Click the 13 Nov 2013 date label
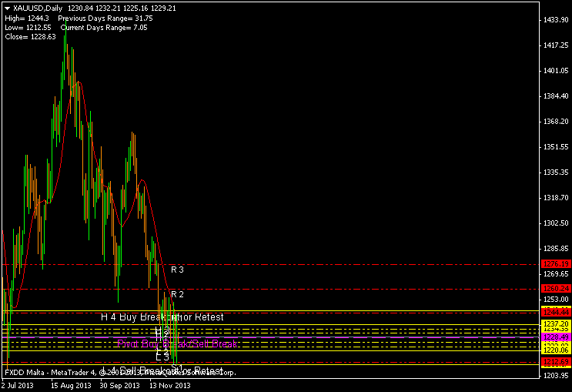Viewport: 572px width, 392px height. click(169, 384)
